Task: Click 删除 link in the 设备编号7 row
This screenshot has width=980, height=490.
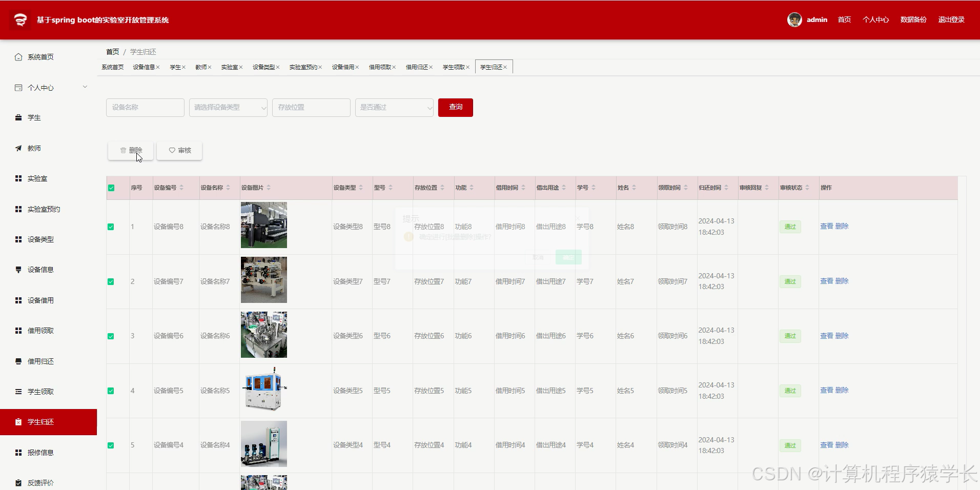Action: point(842,281)
